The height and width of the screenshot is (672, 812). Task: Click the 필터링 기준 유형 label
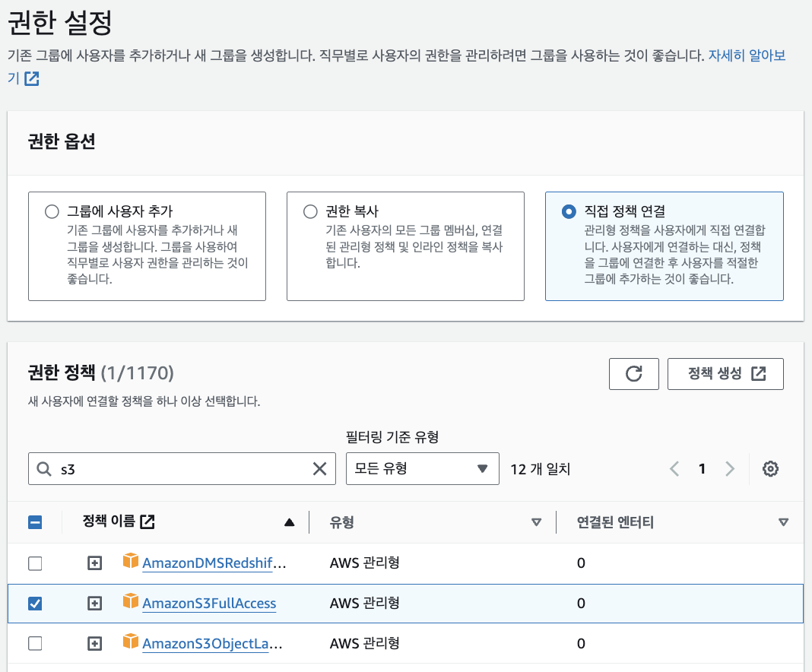(392, 437)
